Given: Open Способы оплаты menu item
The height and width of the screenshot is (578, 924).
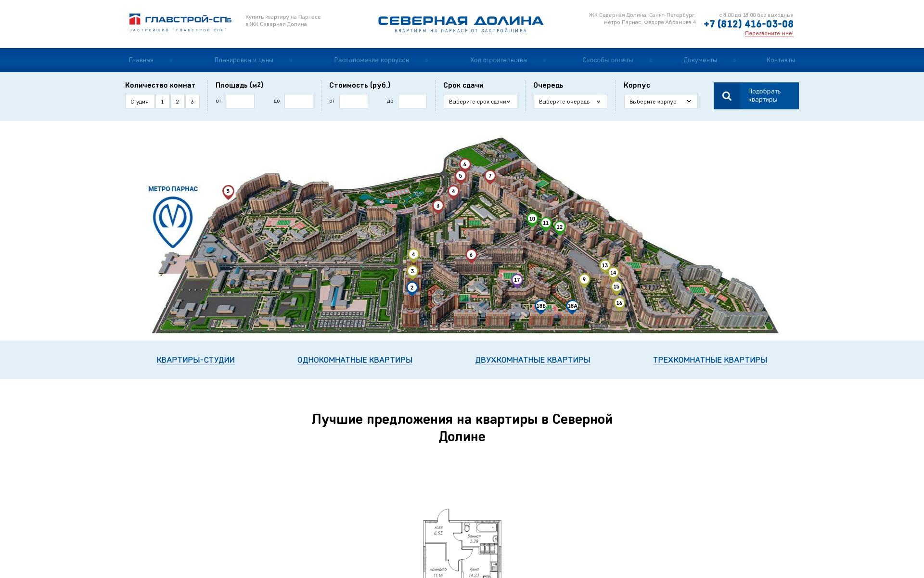Looking at the screenshot, I should click(x=608, y=60).
